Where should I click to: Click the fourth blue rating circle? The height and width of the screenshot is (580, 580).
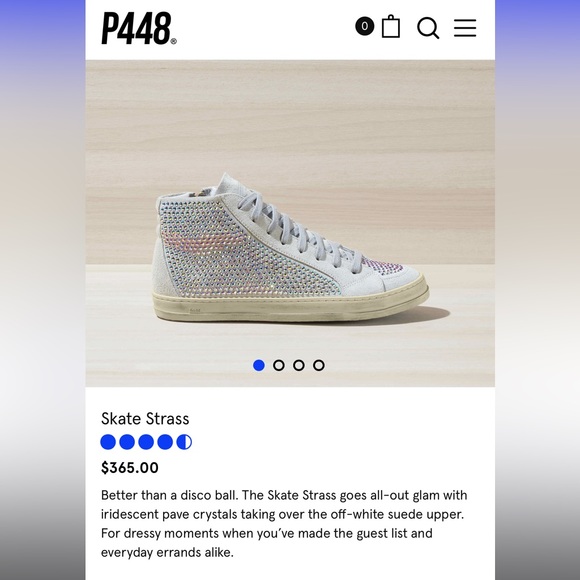tap(165, 442)
